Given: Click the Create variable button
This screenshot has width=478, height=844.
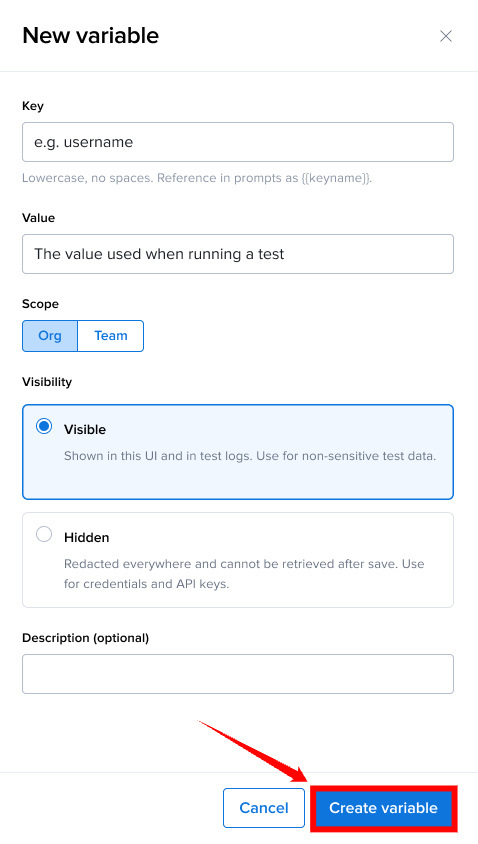Looking at the screenshot, I should (x=384, y=808).
